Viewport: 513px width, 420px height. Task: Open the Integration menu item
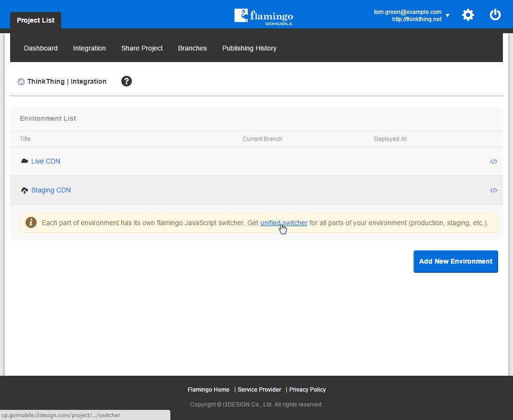[90, 48]
